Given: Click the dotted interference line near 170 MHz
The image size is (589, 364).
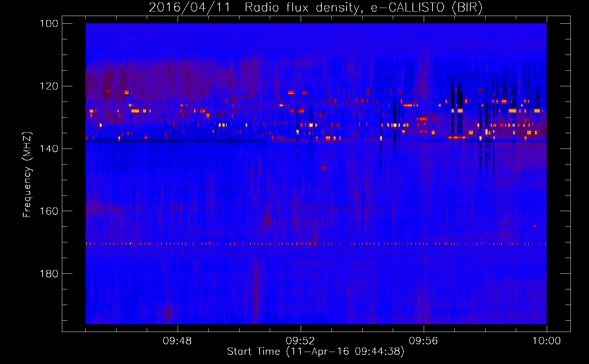Looking at the screenshot, I should tap(316, 244).
